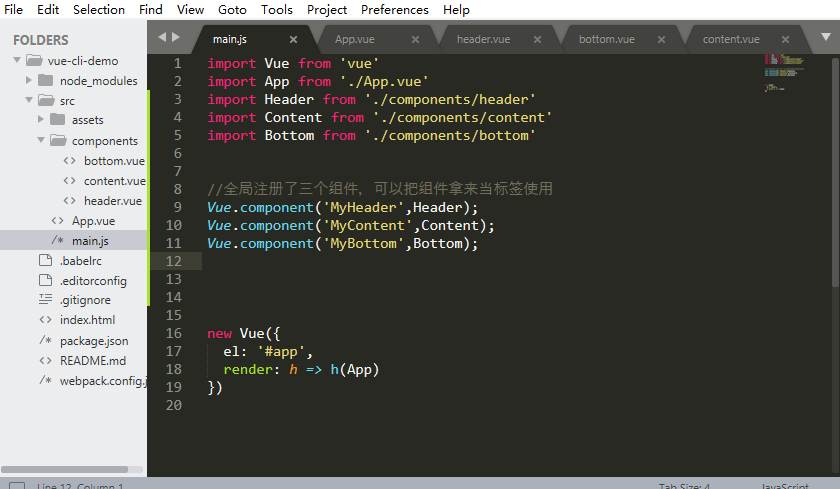The height and width of the screenshot is (489, 840).
Task: Open README.md in the sidebar
Action: (x=93, y=360)
